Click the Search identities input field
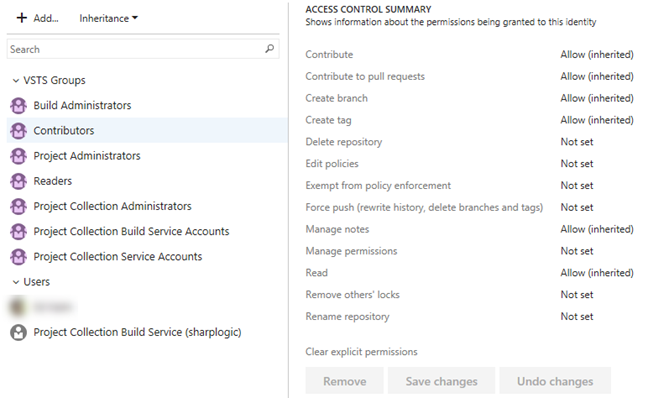Screen dimensions: 648x398 [x=136, y=49]
